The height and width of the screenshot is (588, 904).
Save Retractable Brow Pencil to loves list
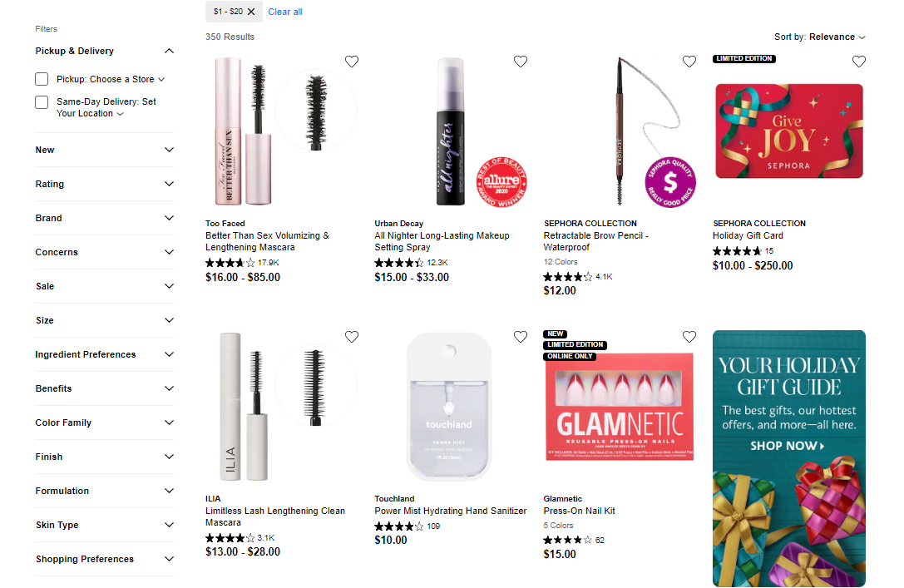point(689,62)
